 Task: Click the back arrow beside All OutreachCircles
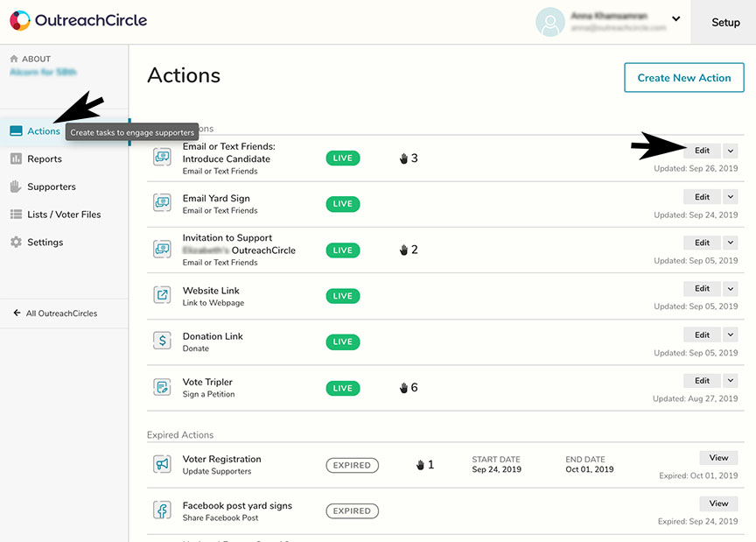[x=17, y=313]
